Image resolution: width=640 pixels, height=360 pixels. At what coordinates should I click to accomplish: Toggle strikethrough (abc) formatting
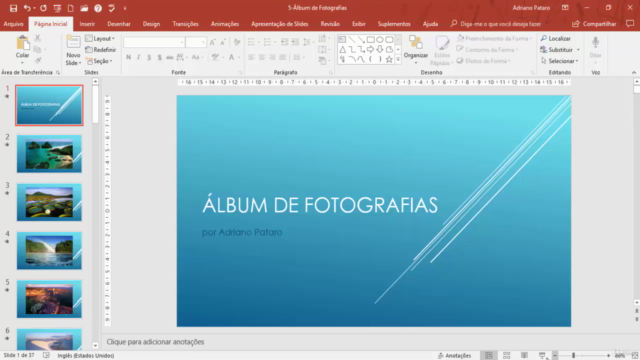pos(170,58)
